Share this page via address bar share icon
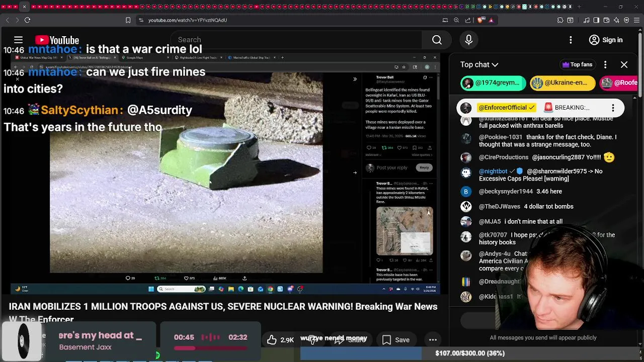Image resolution: width=644 pixels, height=362 pixels. point(468,20)
